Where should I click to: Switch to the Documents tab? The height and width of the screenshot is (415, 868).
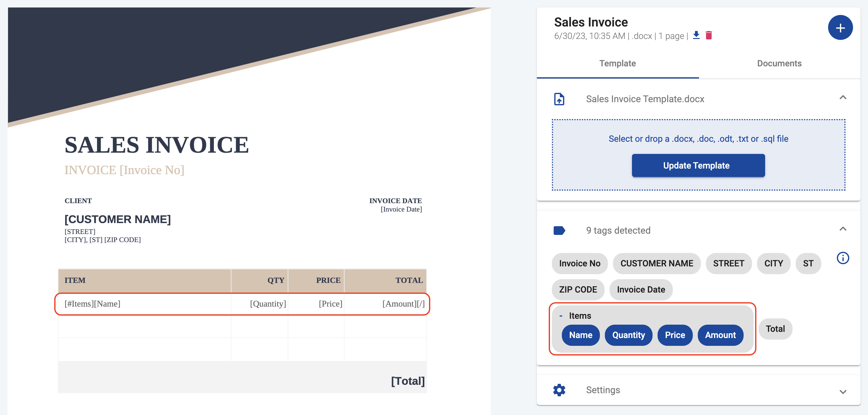(779, 63)
